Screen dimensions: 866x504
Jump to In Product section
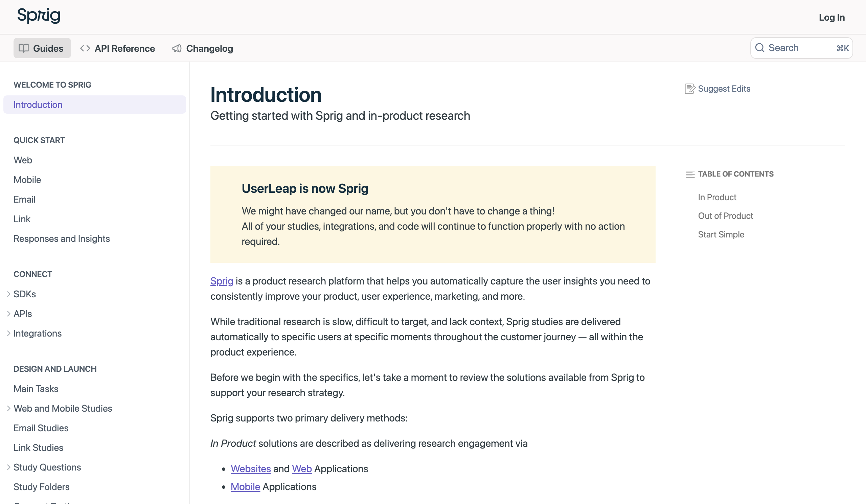point(717,197)
